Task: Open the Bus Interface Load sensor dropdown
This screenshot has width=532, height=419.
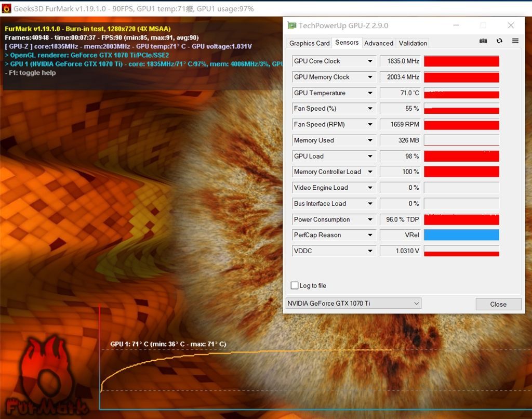Action: pos(370,204)
